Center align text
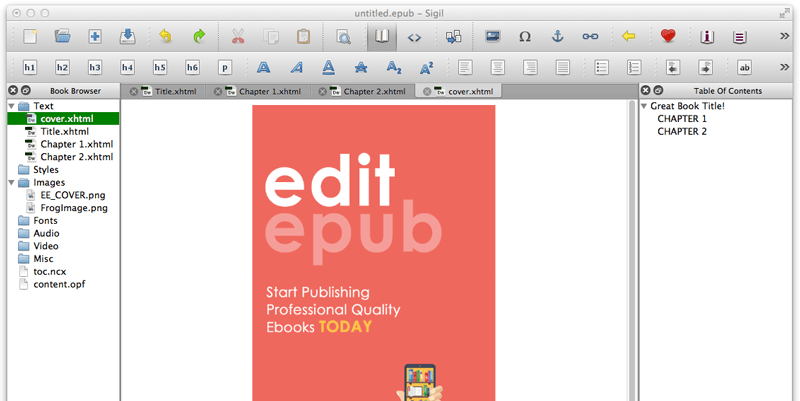Viewport: 800px width, 401px height. (497, 67)
